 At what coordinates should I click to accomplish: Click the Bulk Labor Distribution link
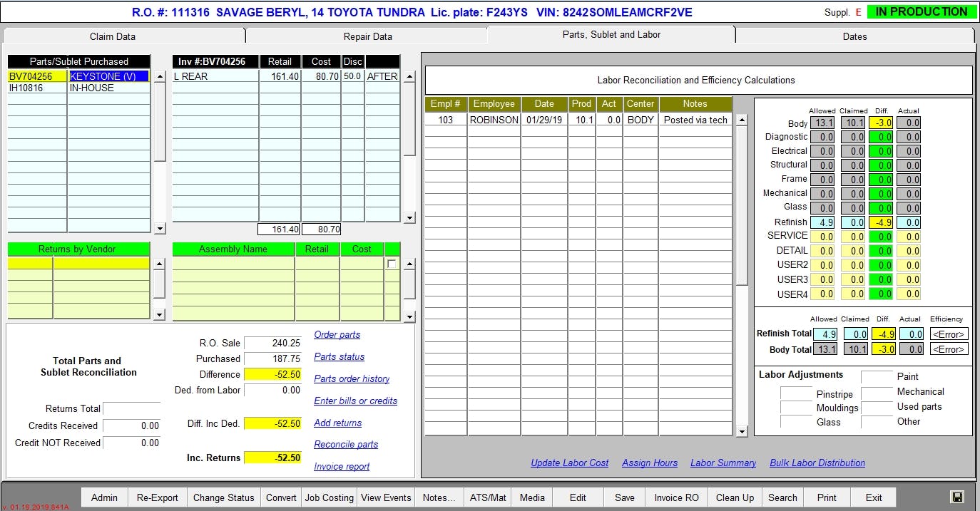tap(817, 463)
